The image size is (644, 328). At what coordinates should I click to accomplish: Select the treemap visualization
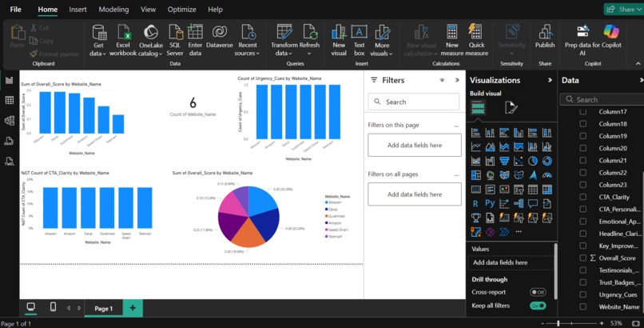coord(476,175)
